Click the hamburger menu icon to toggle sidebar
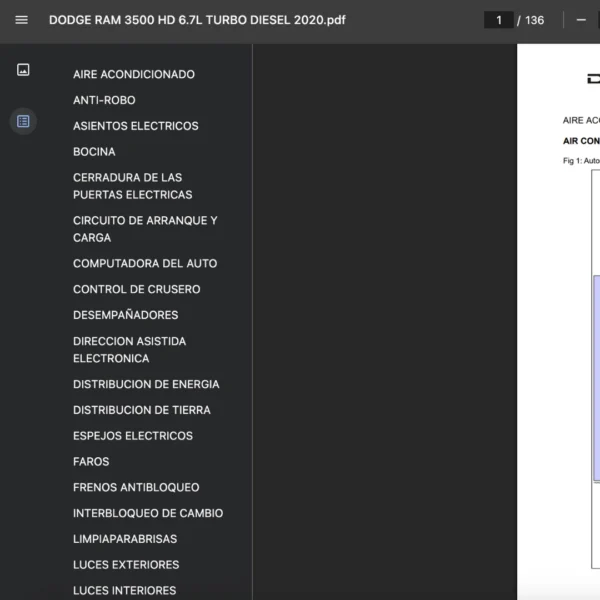This screenshot has width=600, height=600. click(x=21, y=20)
